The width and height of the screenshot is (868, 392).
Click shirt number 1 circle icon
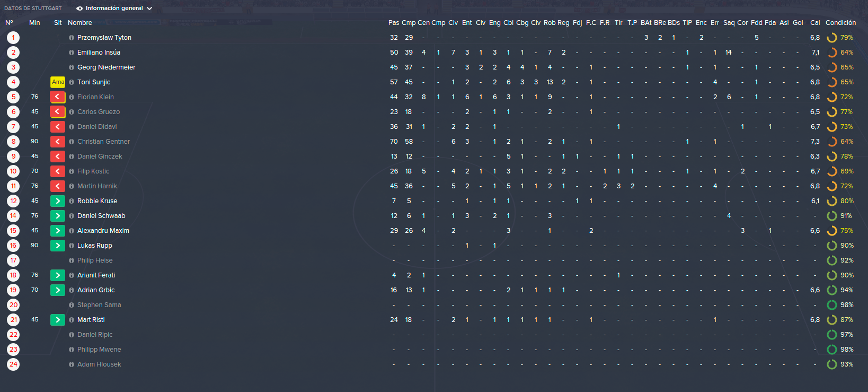(x=13, y=38)
